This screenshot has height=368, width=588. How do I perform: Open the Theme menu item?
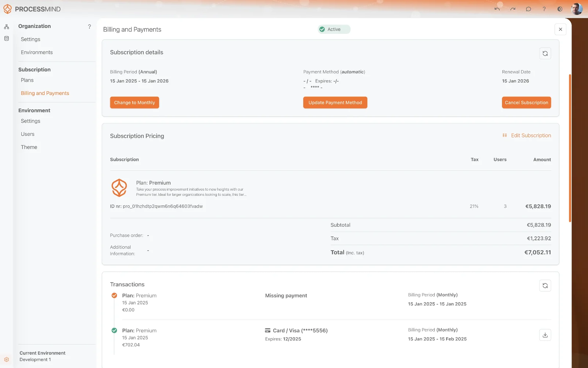click(x=29, y=147)
